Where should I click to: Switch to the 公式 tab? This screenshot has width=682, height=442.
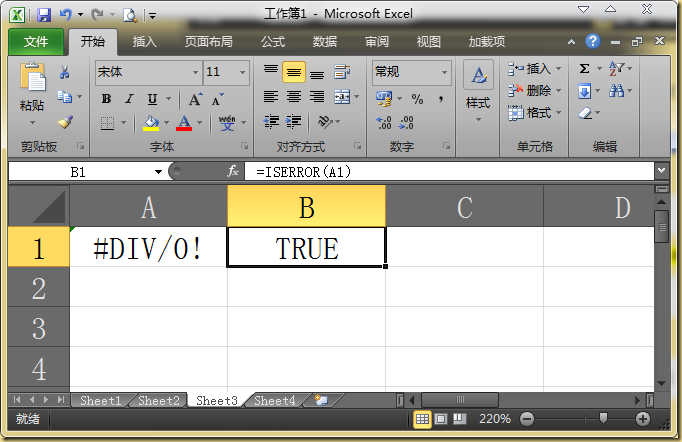(273, 42)
